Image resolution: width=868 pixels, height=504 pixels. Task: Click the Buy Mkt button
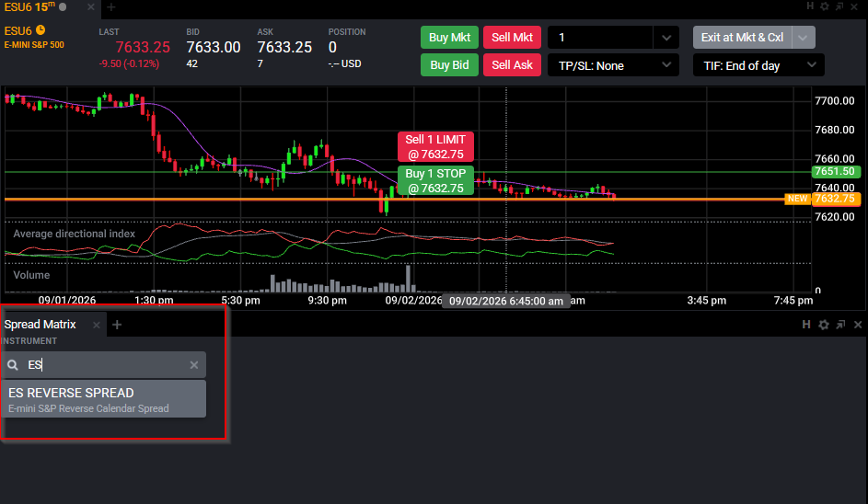point(449,38)
